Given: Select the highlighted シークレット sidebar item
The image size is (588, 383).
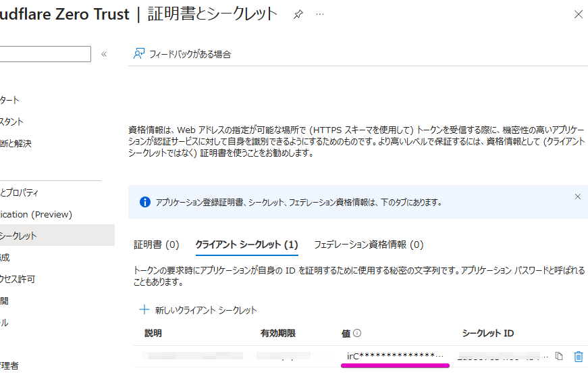Looking at the screenshot, I should point(57,236).
